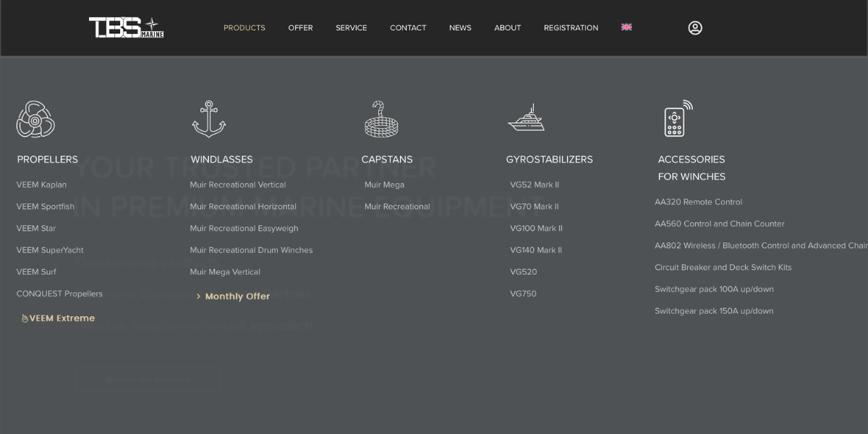Open VG100 Mark II link
The image size is (868, 434).
(536, 228)
